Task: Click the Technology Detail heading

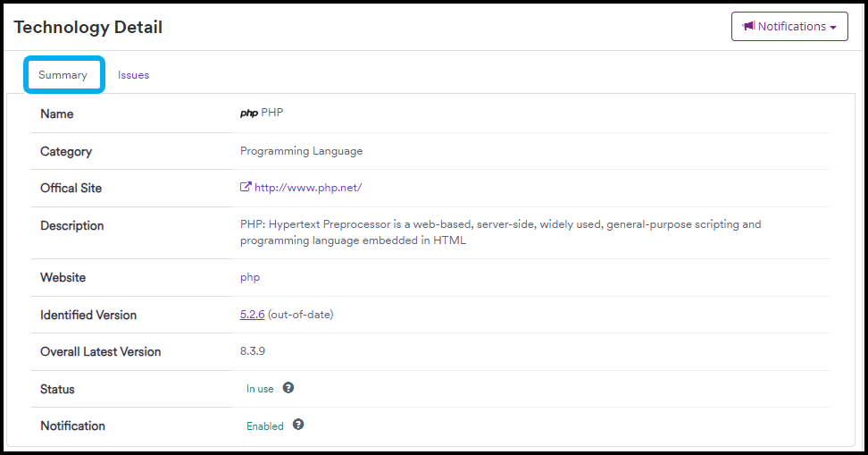Action: [88, 27]
